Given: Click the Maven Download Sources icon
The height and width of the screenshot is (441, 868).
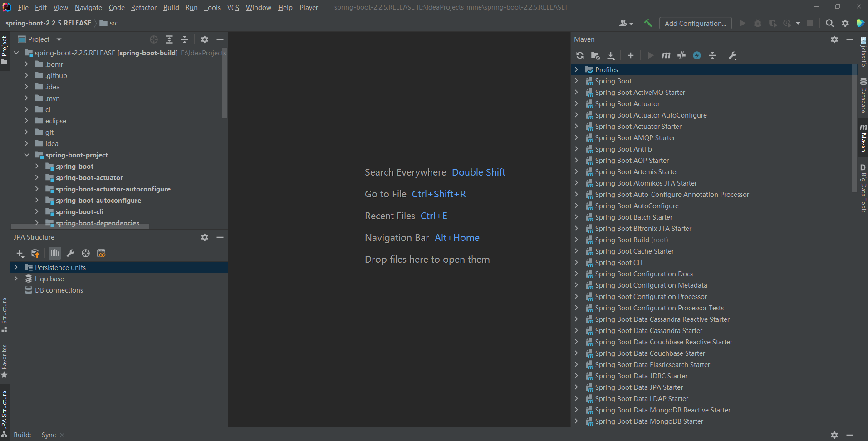Looking at the screenshot, I should (611, 55).
